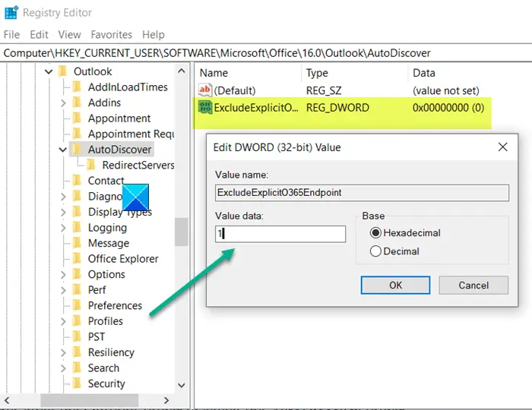This screenshot has height=410, width=532.
Task: Click the ExcludeExplicitO365Endpoint DWORD icon
Action: [x=205, y=107]
